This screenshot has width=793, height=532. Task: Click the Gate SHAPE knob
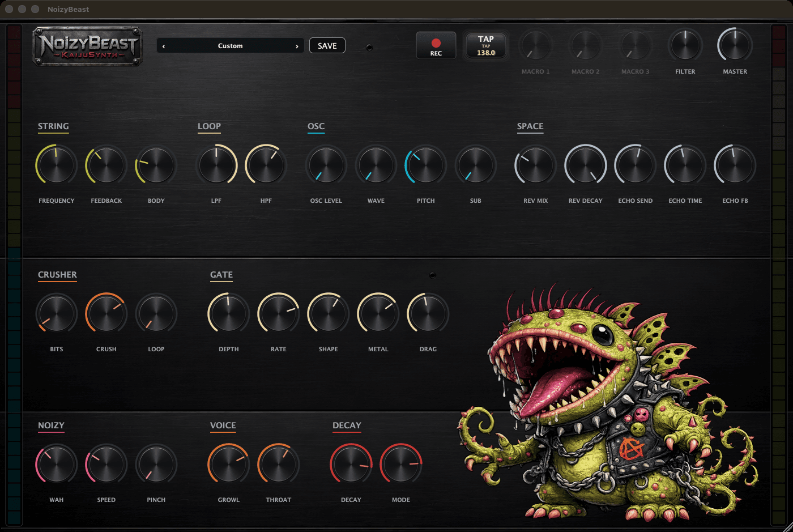[x=329, y=314]
